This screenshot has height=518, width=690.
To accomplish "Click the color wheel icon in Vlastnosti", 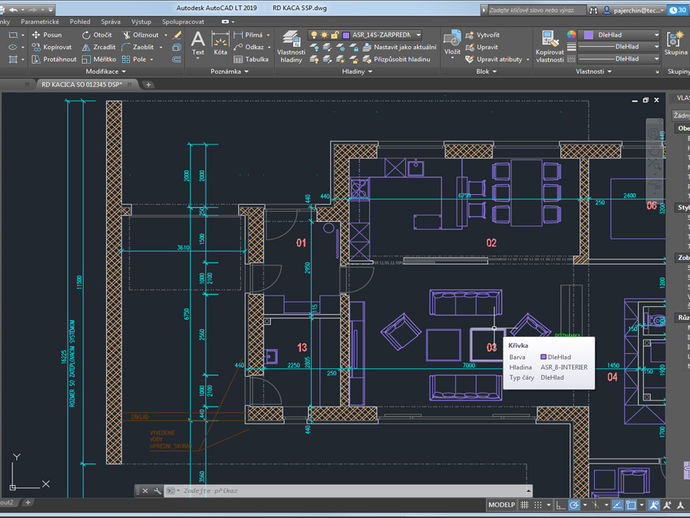I will [571, 35].
